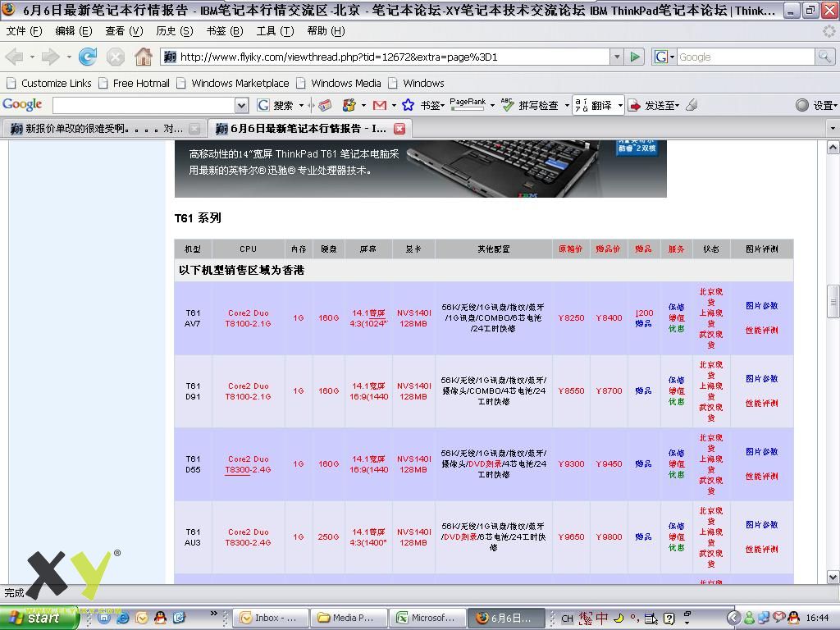Click the browser Forward arrow
The height and width of the screenshot is (630, 840).
pos(50,57)
